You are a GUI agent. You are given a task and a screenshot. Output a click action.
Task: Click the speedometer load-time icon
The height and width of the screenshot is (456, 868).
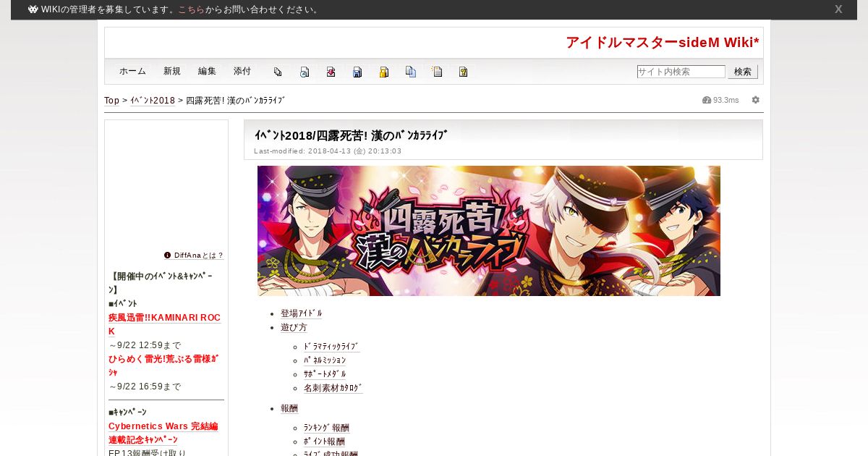(707, 100)
